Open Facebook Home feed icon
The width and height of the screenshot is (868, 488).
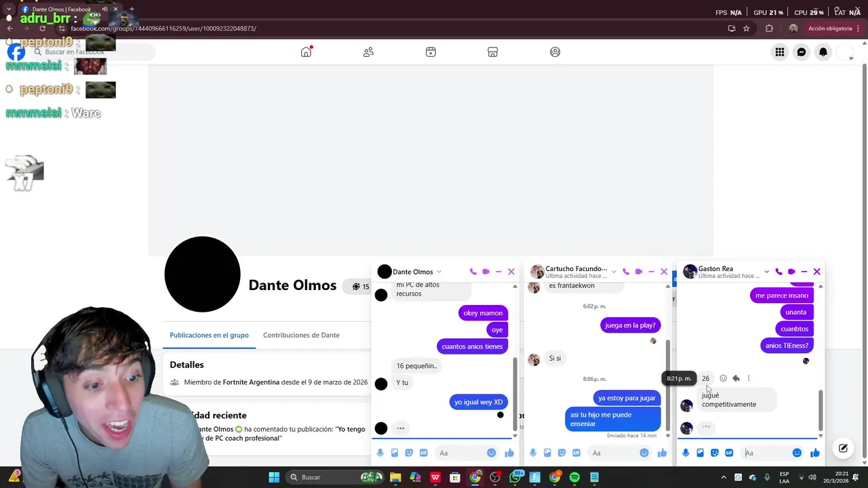(x=306, y=52)
